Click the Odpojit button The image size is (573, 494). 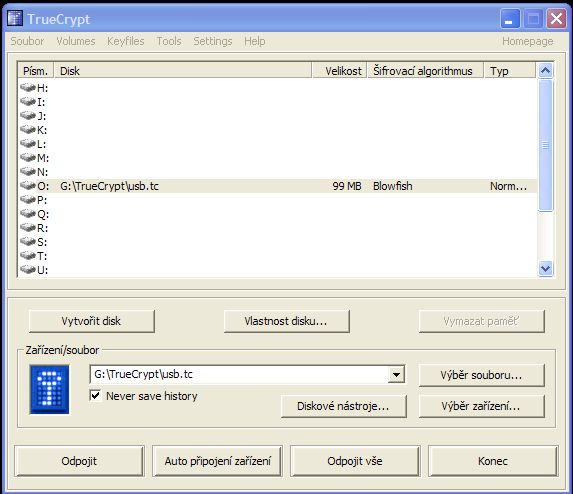point(79,461)
